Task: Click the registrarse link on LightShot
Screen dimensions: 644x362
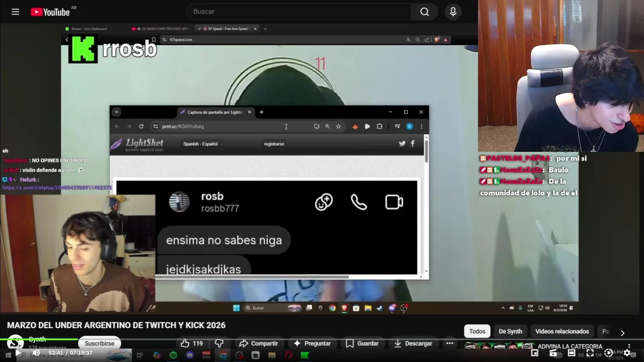Action: pyautogui.click(x=274, y=144)
